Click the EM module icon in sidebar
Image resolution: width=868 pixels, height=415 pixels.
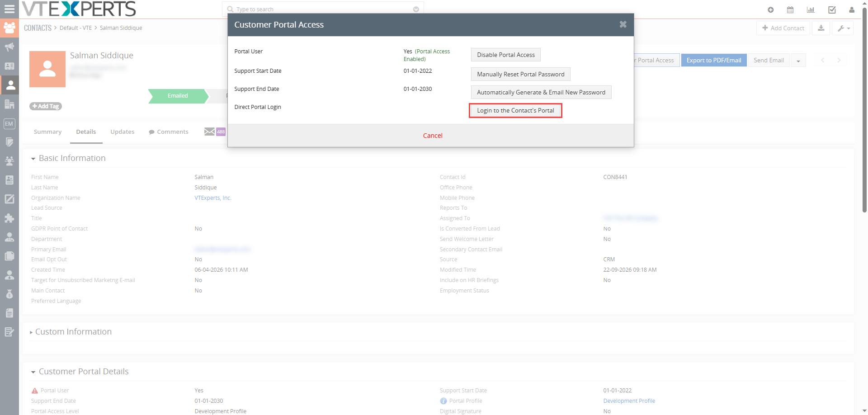tap(9, 123)
